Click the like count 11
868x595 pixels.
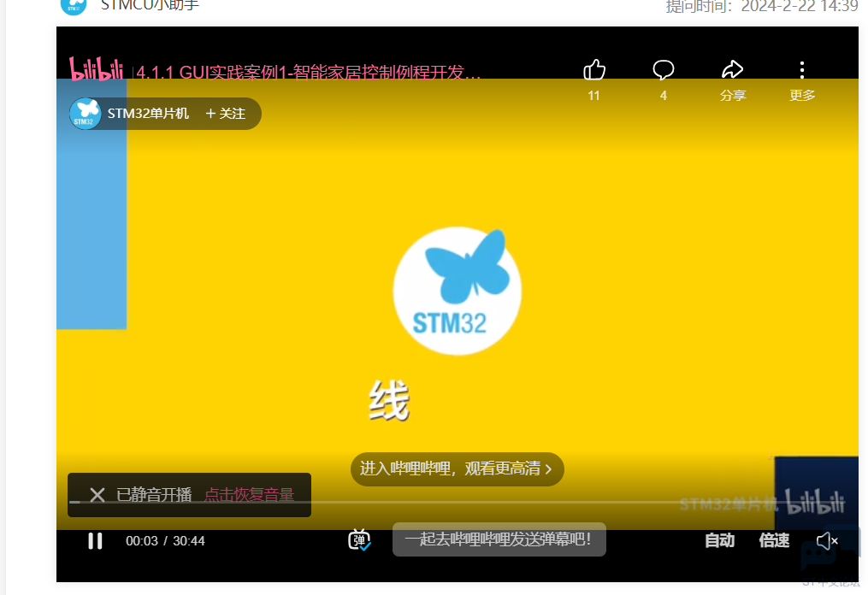point(594,96)
